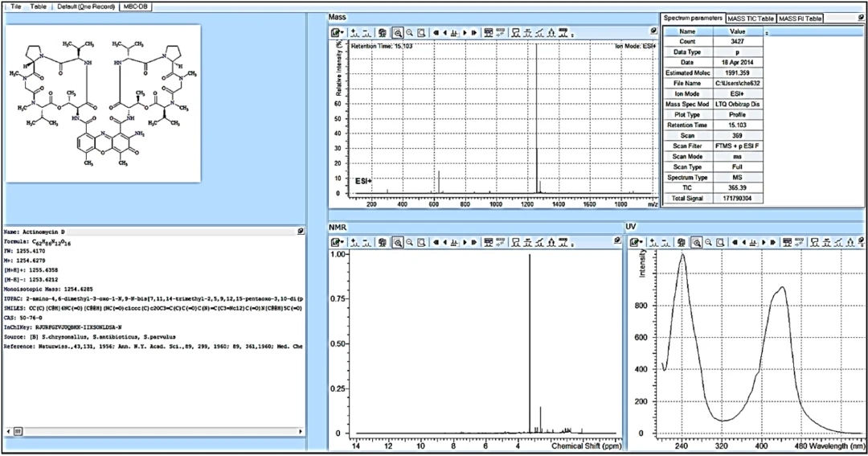Select the Estimated Molec value 1991.359
The image size is (868, 456).
point(737,72)
